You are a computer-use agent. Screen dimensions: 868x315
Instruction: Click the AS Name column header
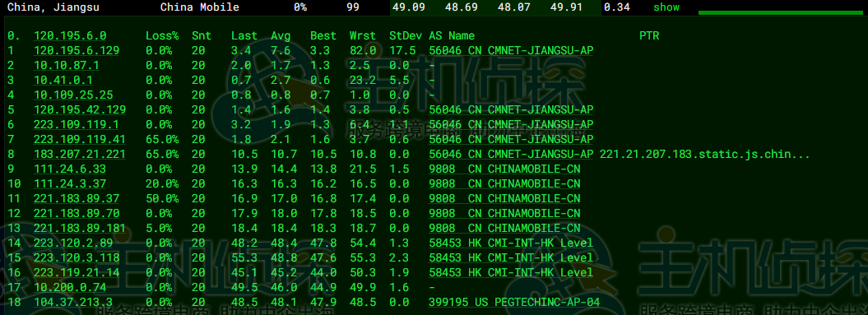tap(451, 35)
